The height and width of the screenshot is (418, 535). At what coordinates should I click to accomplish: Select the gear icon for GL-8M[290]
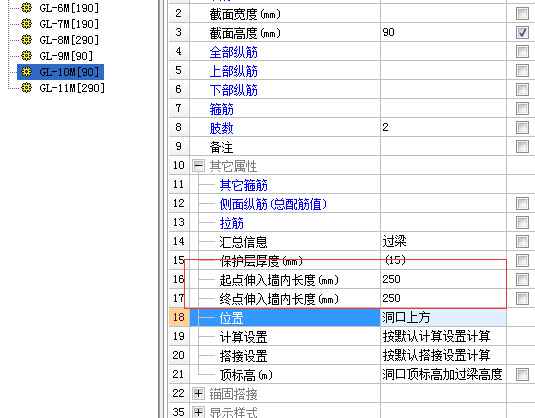tap(26, 40)
